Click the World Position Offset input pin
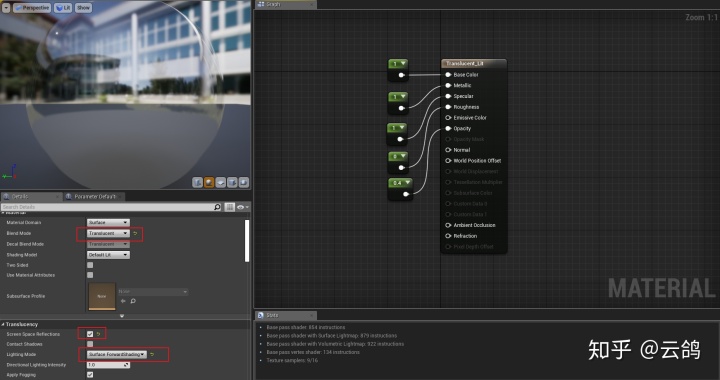 click(448, 161)
